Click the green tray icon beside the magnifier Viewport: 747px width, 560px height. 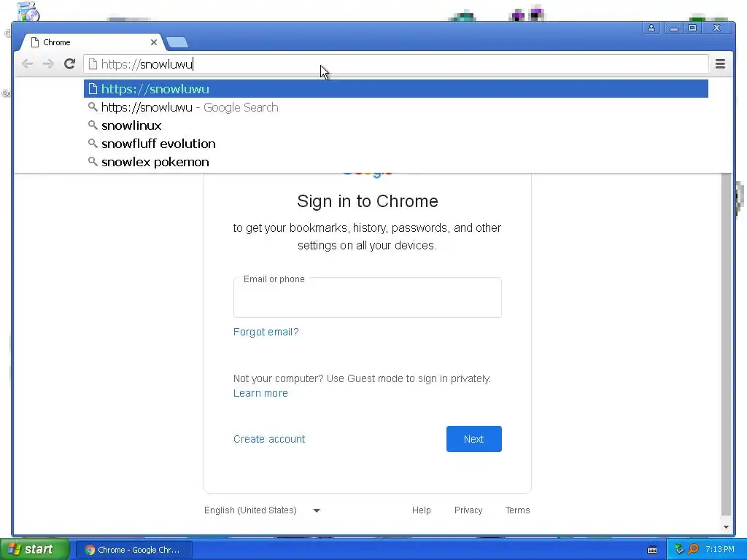coord(679,550)
